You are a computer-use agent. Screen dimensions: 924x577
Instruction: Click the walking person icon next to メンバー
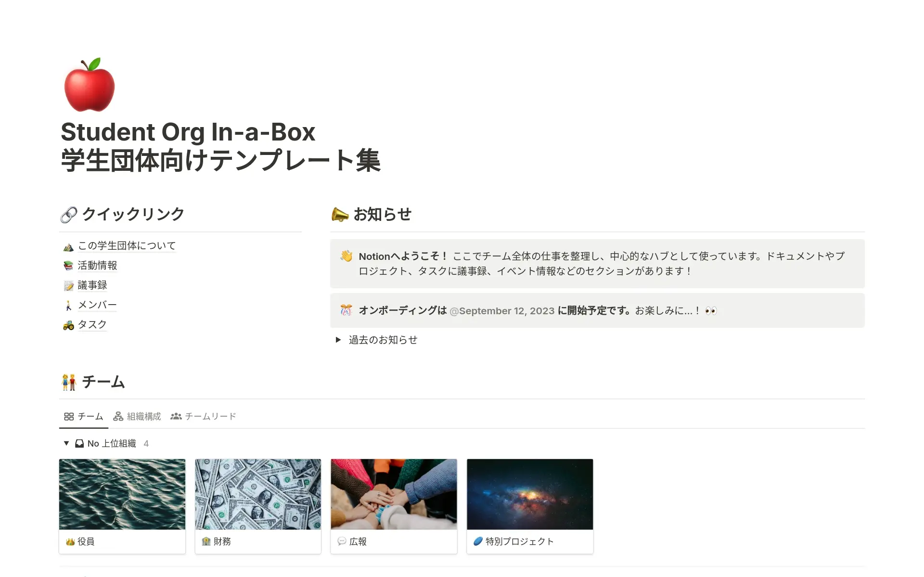tap(68, 306)
